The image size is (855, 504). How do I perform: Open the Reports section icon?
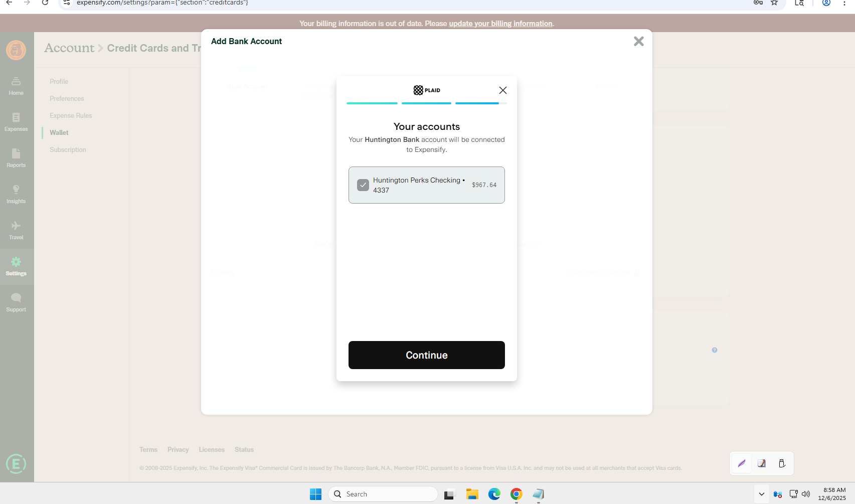click(x=16, y=154)
